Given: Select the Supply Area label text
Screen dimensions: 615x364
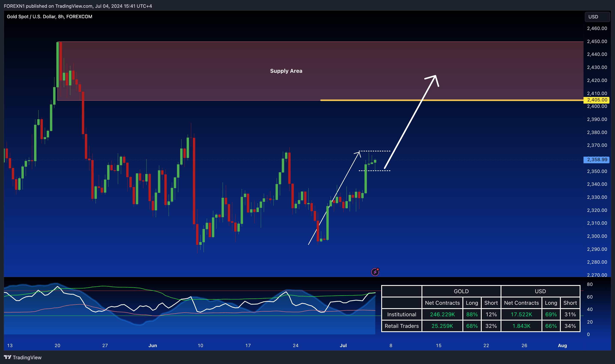Looking at the screenshot, I should pyautogui.click(x=286, y=71).
